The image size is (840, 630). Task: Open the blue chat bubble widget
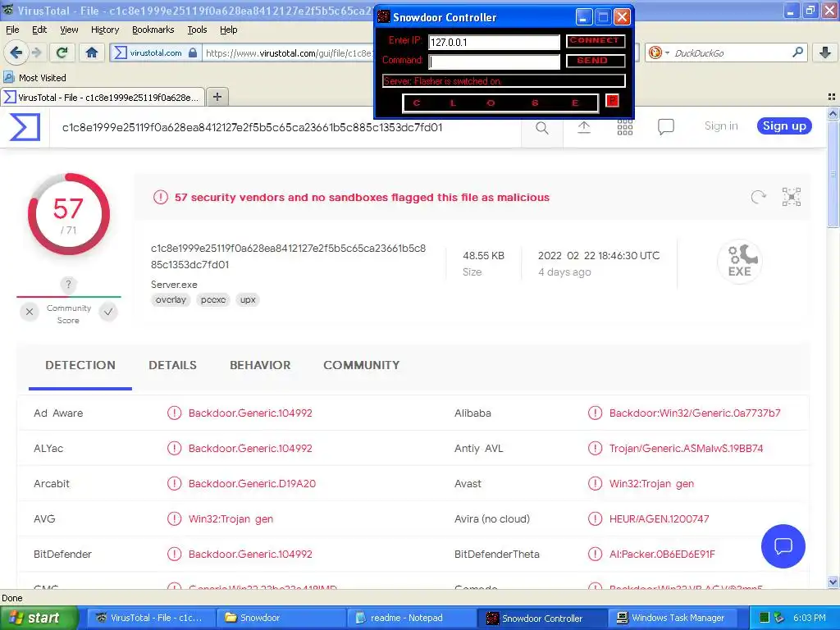tap(783, 546)
